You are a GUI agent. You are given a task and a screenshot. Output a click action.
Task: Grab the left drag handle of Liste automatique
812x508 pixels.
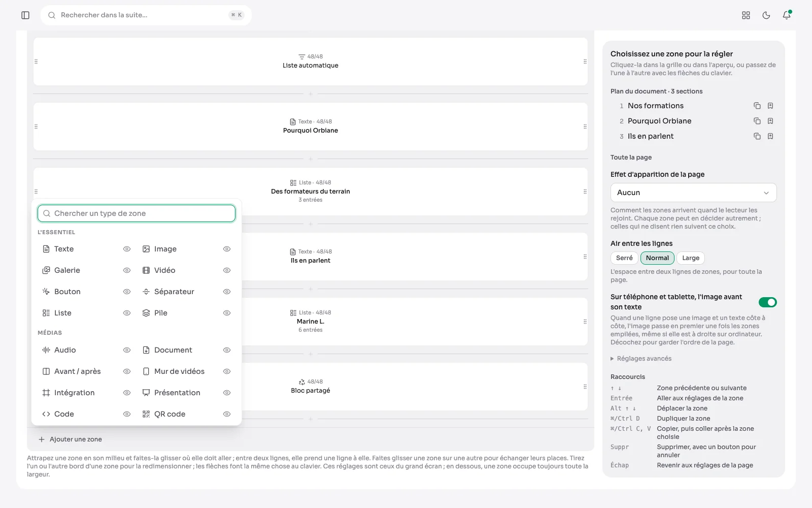[x=36, y=61]
